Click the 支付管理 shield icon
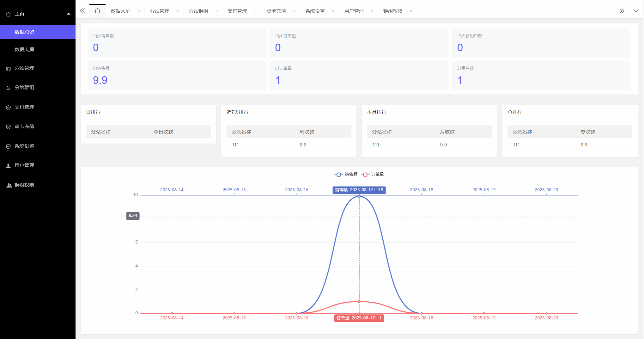 coord(9,108)
